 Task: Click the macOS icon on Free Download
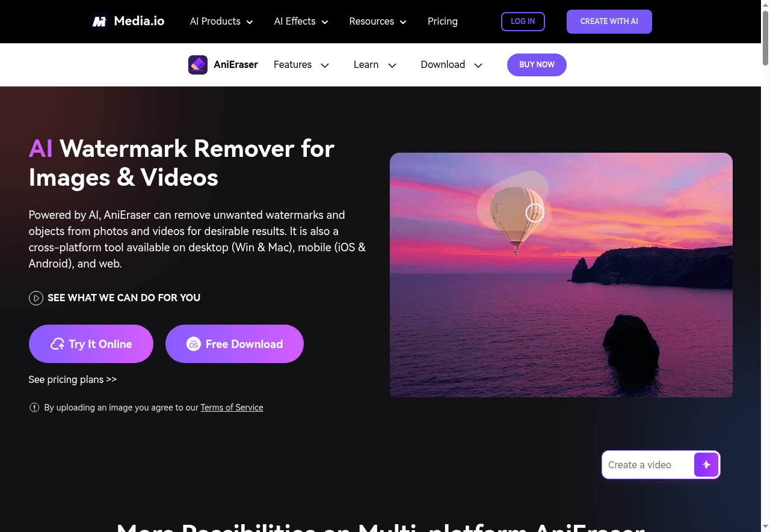(x=193, y=344)
